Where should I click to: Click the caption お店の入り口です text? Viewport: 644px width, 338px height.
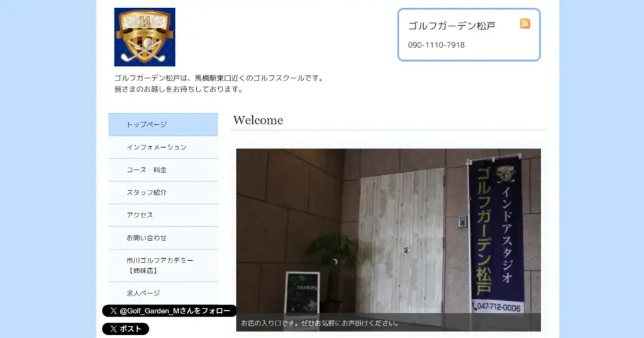[320, 323]
